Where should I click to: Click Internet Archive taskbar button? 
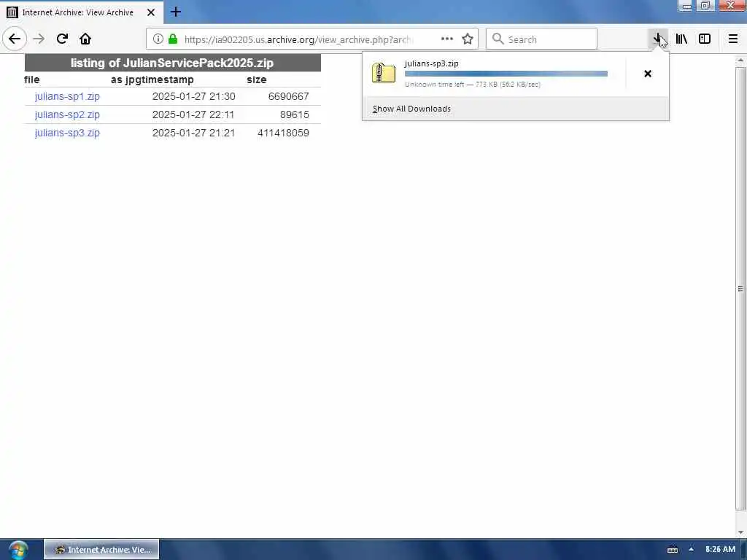pyautogui.click(x=101, y=550)
